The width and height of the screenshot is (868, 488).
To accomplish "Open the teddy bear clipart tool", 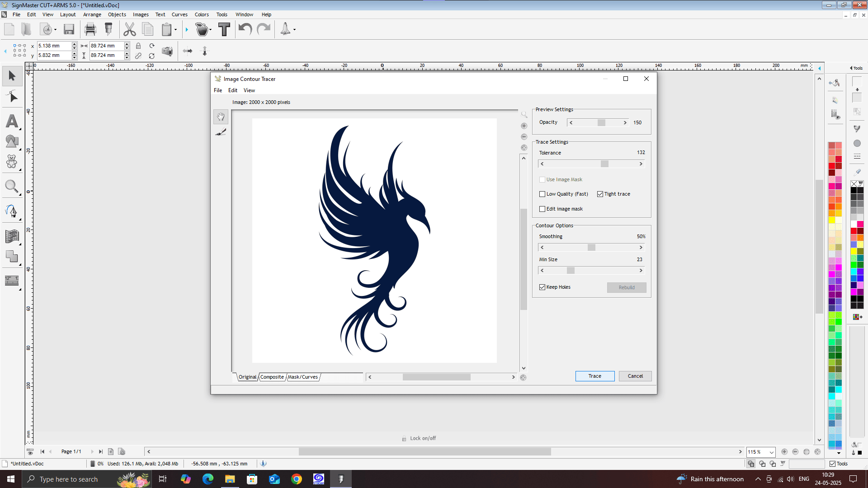I will pyautogui.click(x=12, y=162).
